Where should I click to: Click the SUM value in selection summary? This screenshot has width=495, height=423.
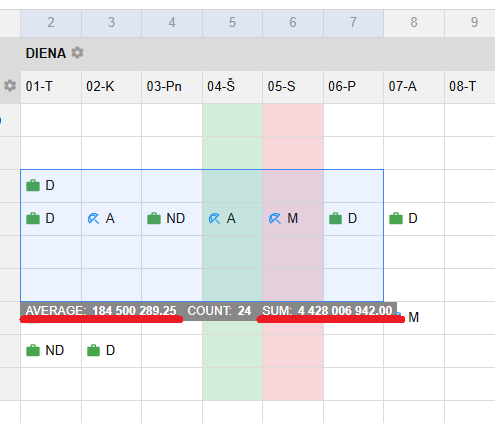coord(345,311)
